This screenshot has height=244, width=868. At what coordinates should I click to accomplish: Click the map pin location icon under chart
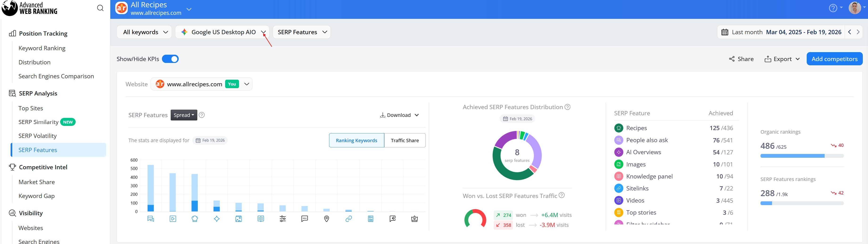[327, 219]
